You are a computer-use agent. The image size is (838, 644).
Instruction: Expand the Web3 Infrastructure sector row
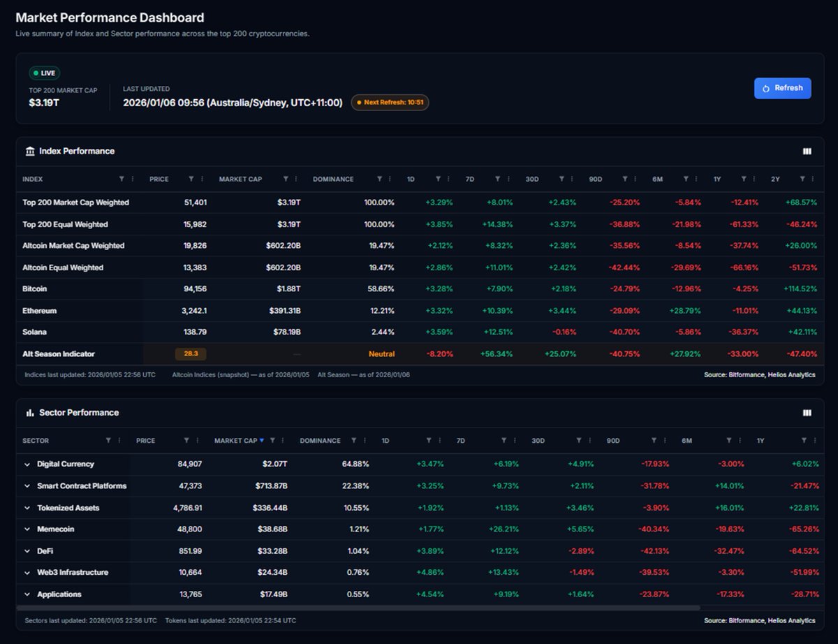pos(27,573)
